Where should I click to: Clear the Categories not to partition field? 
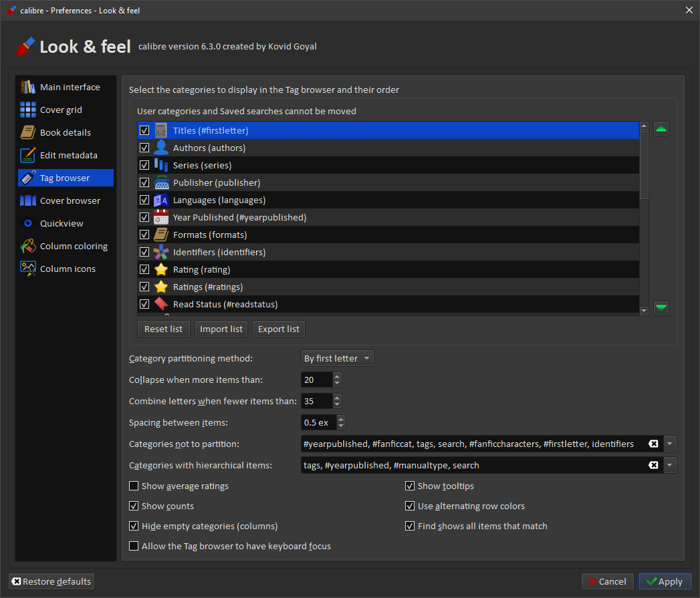653,444
